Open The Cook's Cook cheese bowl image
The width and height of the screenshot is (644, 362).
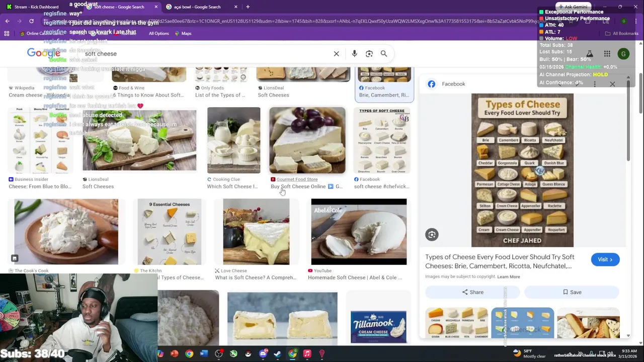(66, 232)
